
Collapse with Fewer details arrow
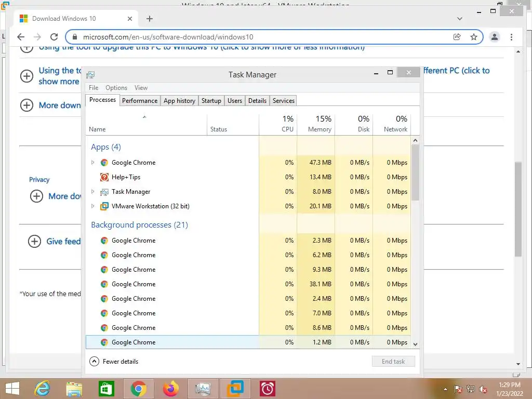(x=95, y=362)
